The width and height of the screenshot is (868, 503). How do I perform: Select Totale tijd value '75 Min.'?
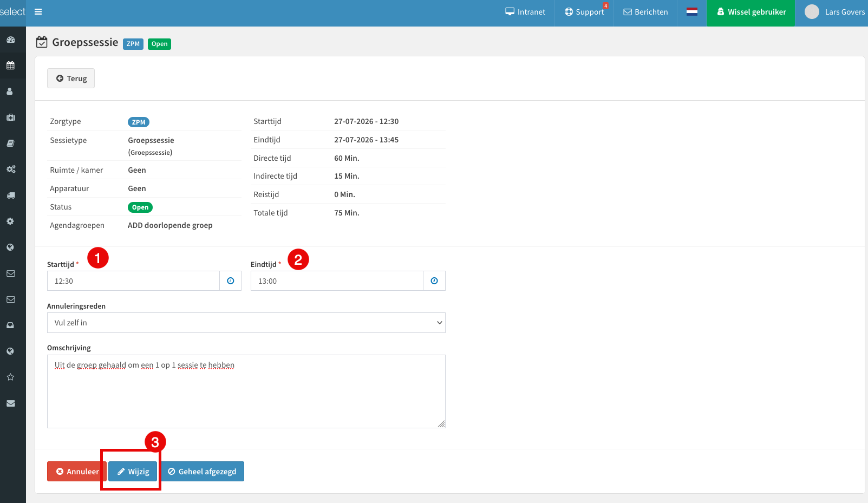347,213
